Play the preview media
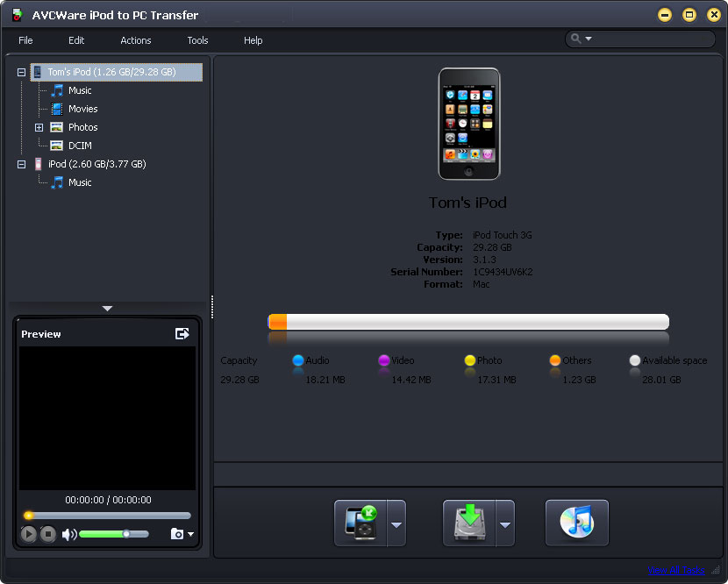This screenshot has height=584, width=728. [x=28, y=534]
